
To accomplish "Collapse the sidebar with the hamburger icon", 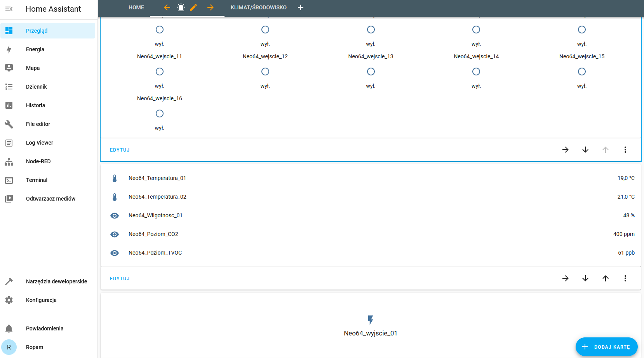I will pos(9,9).
